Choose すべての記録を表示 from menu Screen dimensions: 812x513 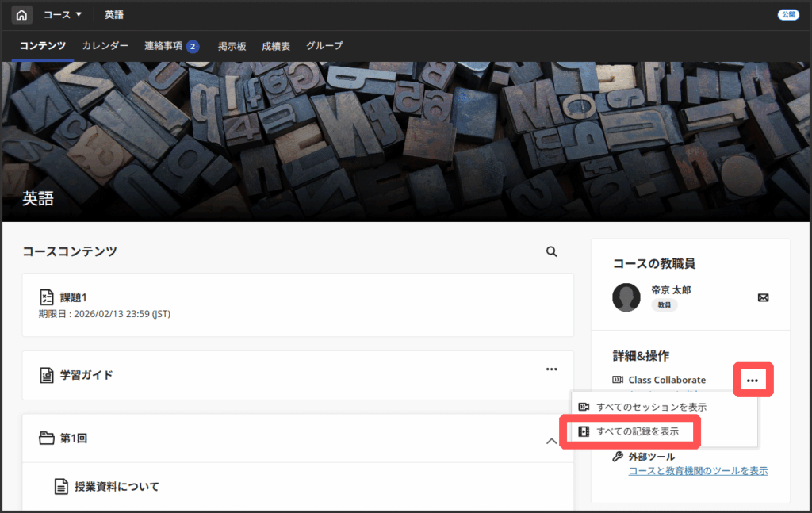637,431
